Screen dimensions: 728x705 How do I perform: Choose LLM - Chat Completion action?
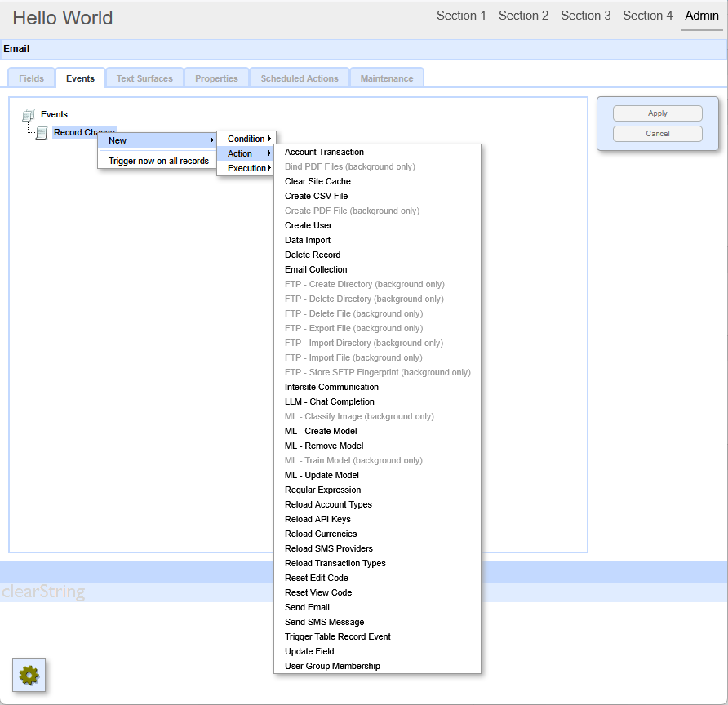pos(329,401)
